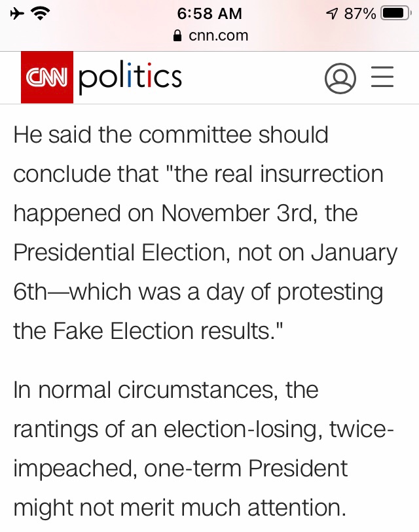Viewport: 419px width, 532px height.
Task: Open the user account profile icon
Action: click(x=340, y=79)
